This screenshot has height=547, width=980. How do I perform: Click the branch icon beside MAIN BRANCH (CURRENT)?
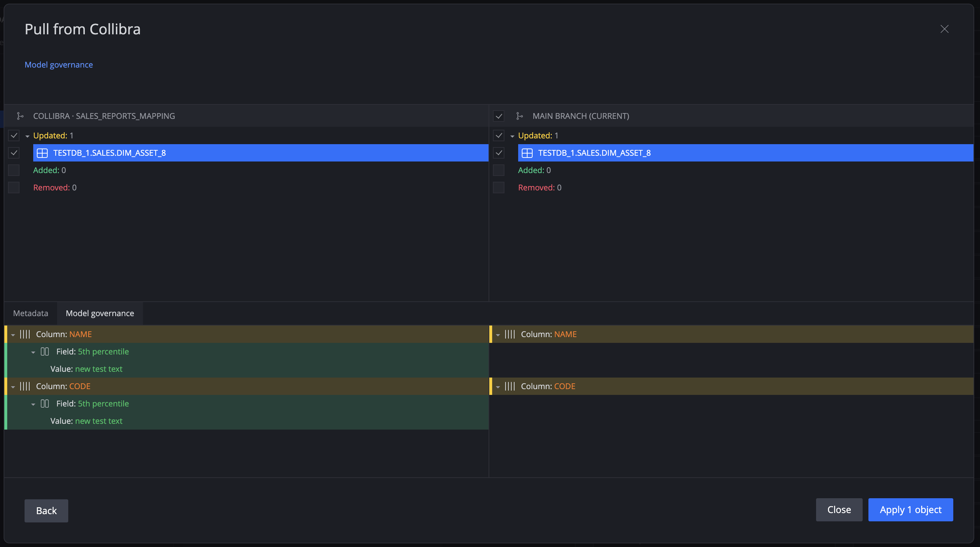[x=520, y=116]
